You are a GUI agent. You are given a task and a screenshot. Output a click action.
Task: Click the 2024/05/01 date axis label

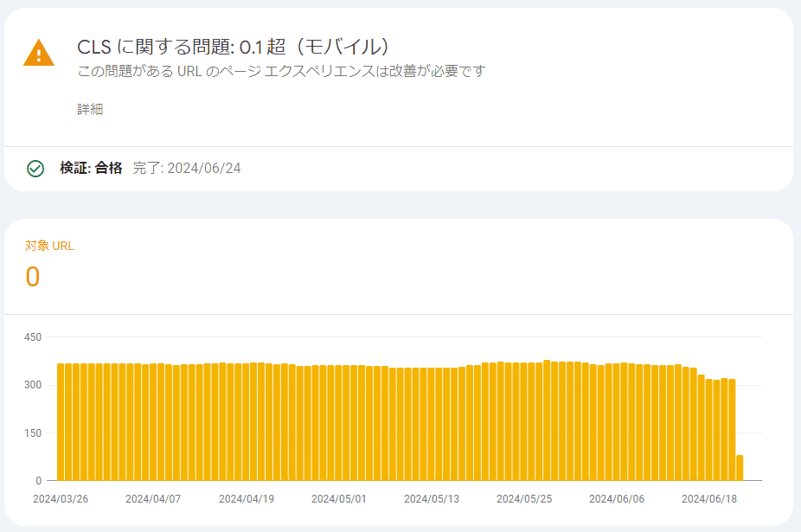[339, 499]
